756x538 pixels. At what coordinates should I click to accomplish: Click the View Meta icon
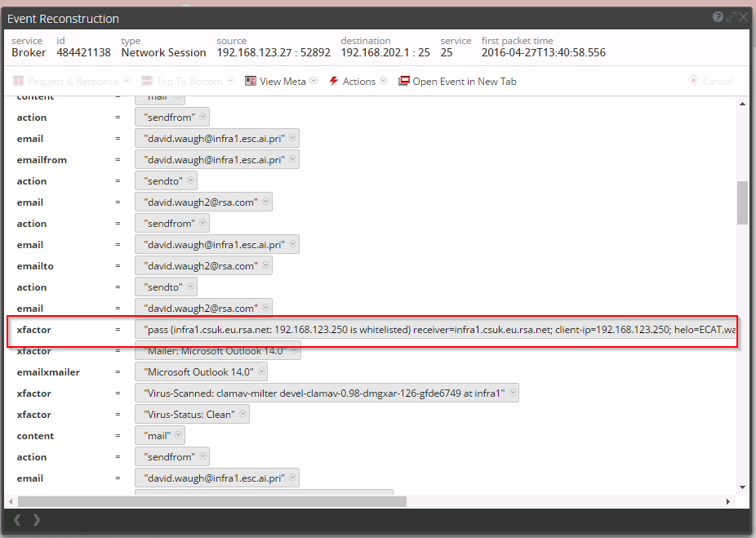pyautogui.click(x=251, y=82)
